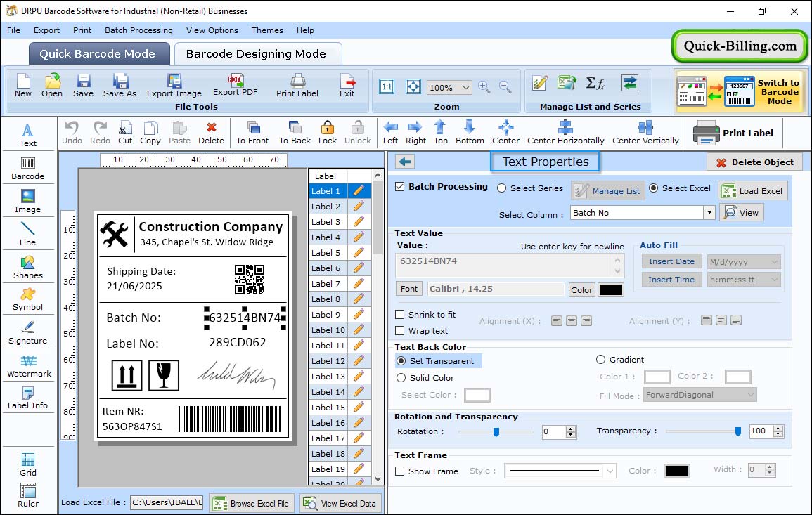Delete selected object with red X

coord(212,133)
